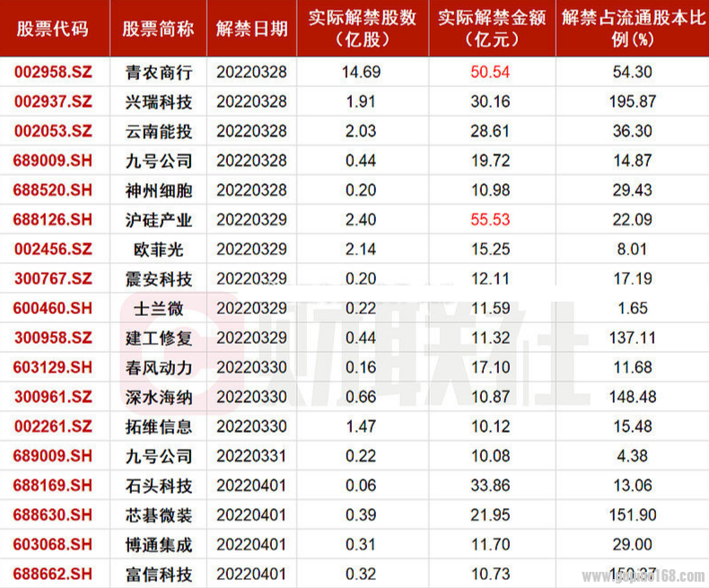Click ratio value 29.00

(633, 545)
